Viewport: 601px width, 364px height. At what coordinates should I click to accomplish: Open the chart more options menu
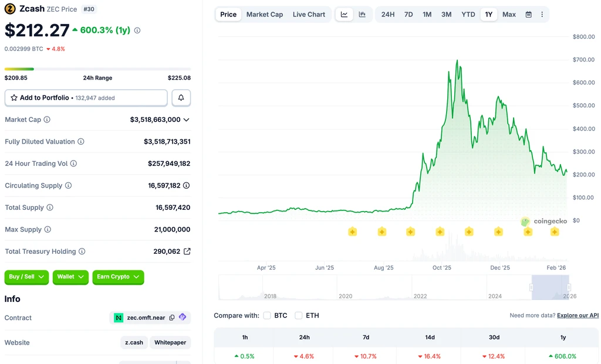click(x=542, y=15)
